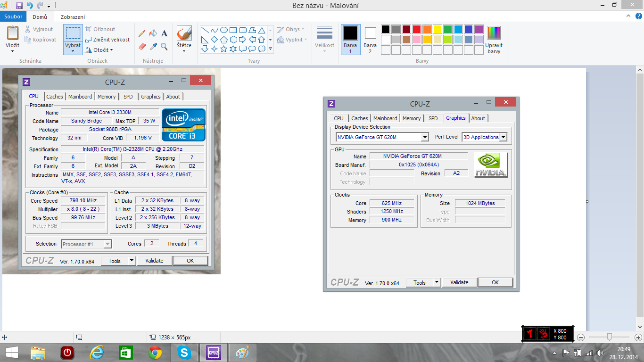The image size is (644, 362).
Task: Click the Validate button in Graphics window
Action: coord(459,282)
